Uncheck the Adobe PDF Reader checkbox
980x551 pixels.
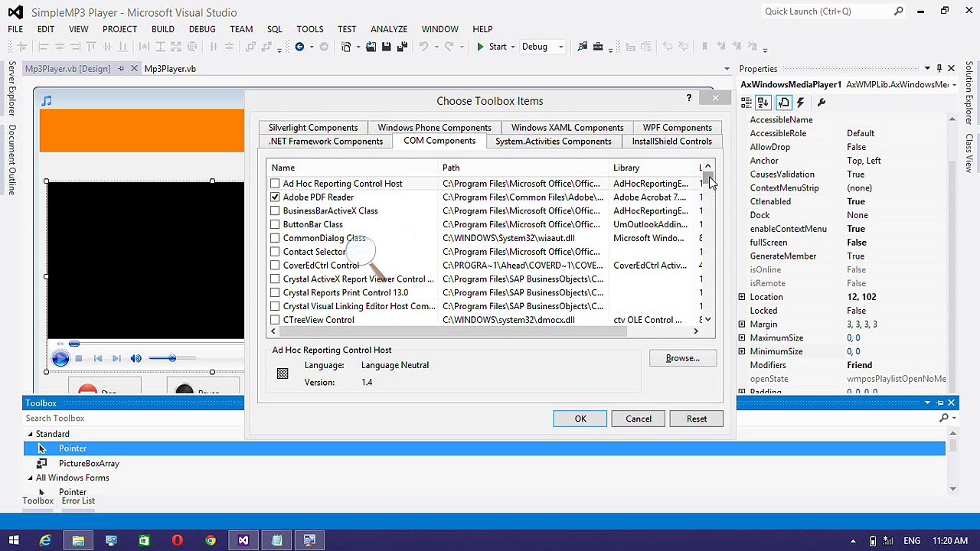(275, 197)
